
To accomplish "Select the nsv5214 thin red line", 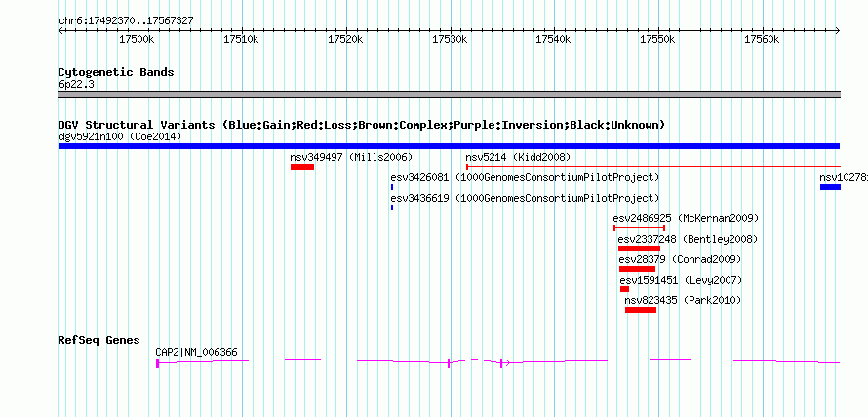I will point(653,166).
